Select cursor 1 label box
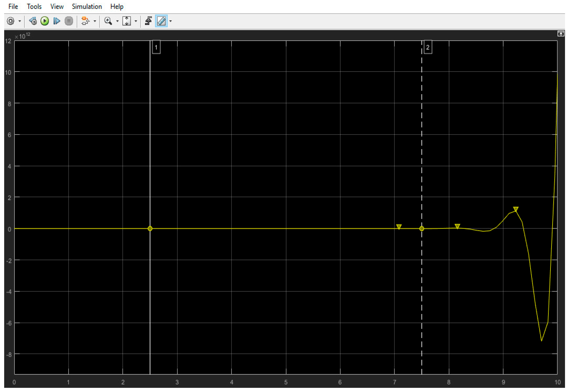 [156, 47]
